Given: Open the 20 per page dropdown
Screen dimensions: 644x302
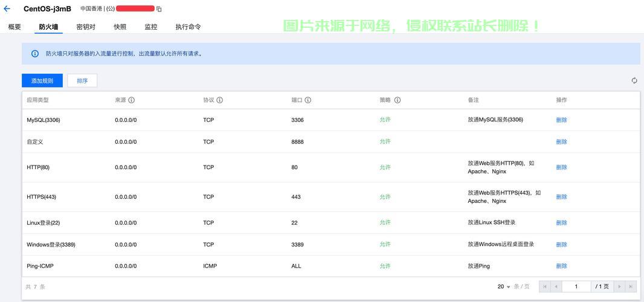Looking at the screenshot, I should click(x=503, y=286).
